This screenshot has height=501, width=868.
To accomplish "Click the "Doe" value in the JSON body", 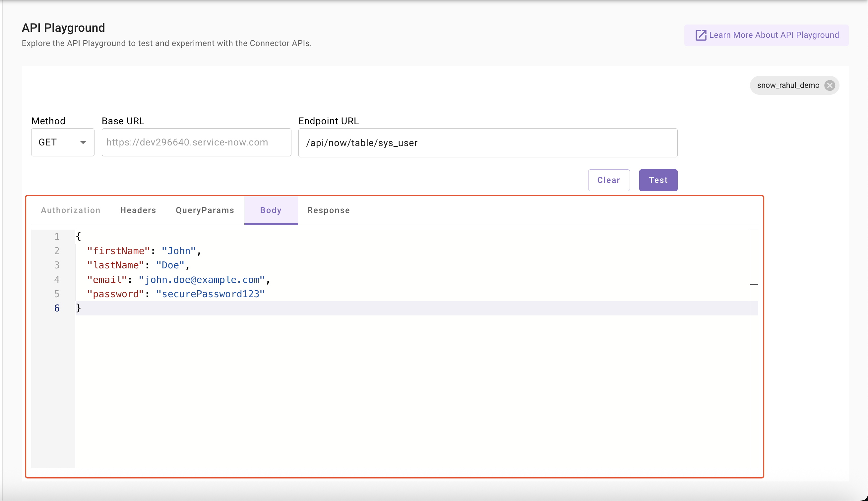I will [x=170, y=265].
